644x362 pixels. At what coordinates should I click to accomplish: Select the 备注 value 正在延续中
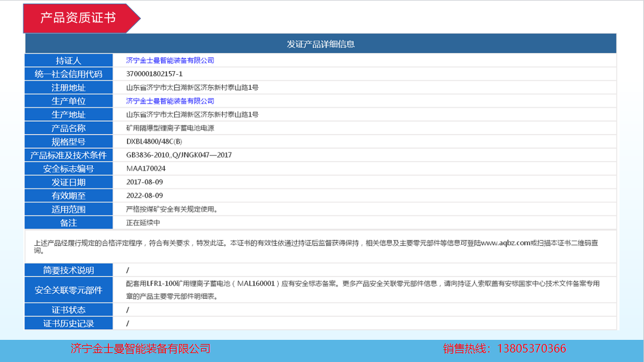(143, 223)
